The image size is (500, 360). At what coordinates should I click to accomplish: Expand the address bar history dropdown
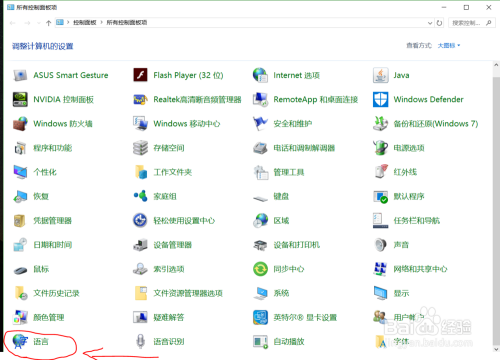click(430, 23)
